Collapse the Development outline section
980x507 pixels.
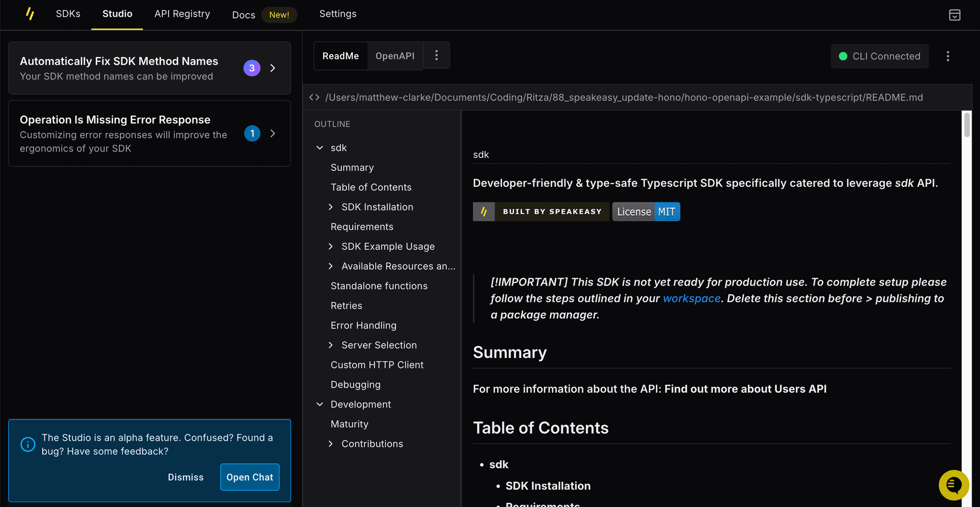click(x=319, y=404)
